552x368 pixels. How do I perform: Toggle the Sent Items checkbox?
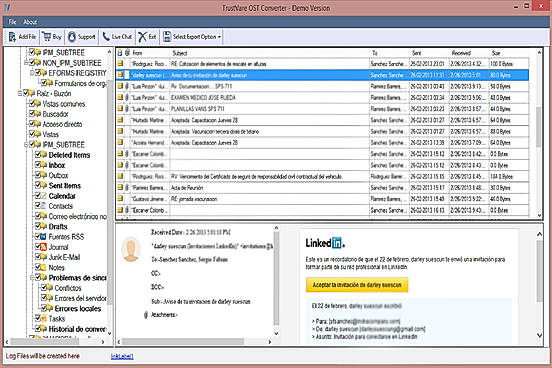38,185
